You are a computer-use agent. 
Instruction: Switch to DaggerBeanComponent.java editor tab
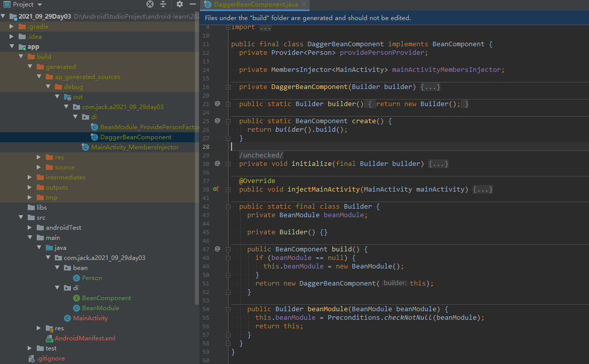click(255, 5)
